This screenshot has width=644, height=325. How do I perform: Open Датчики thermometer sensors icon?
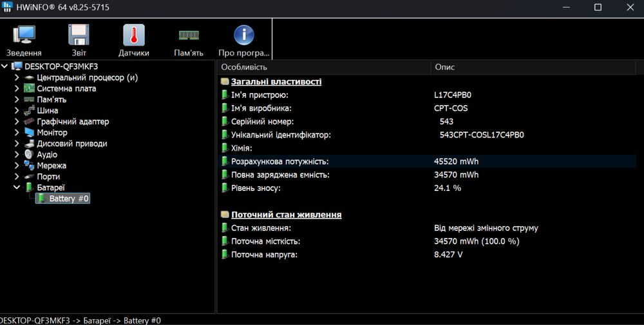point(134,35)
